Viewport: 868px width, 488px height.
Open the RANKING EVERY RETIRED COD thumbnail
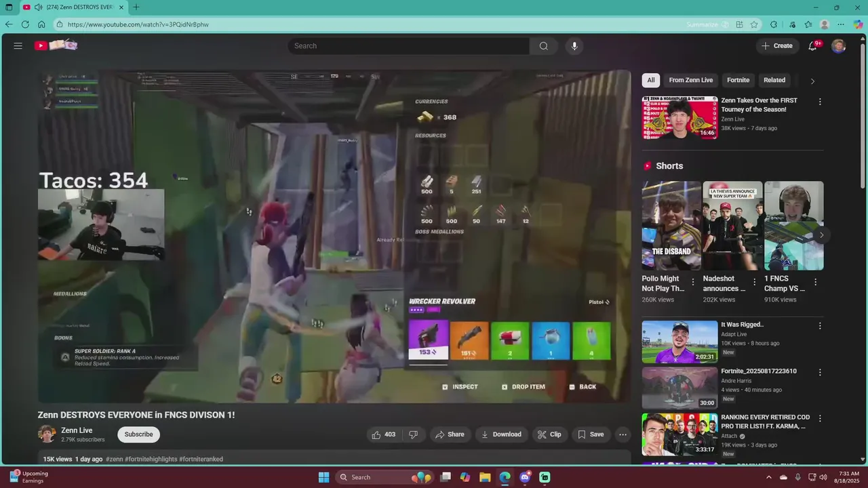pyautogui.click(x=679, y=434)
